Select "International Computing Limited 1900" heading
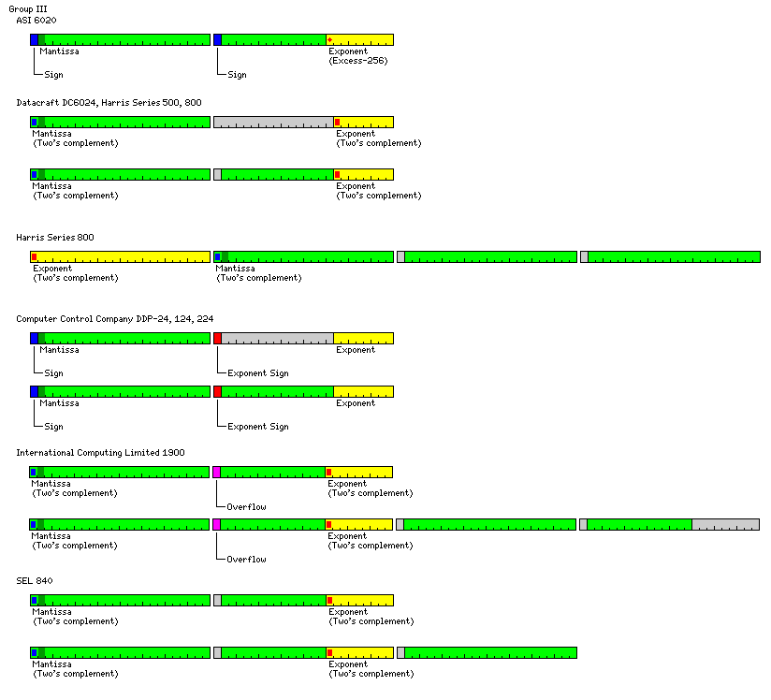The width and height of the screenshot is (771, 700). click(x=100, y=453)
